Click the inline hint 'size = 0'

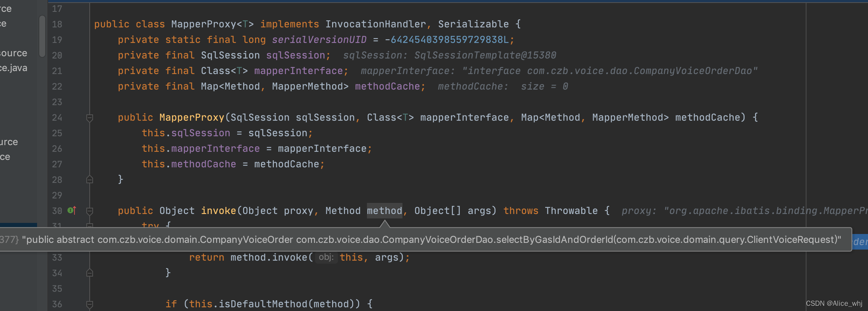[545, 86]
